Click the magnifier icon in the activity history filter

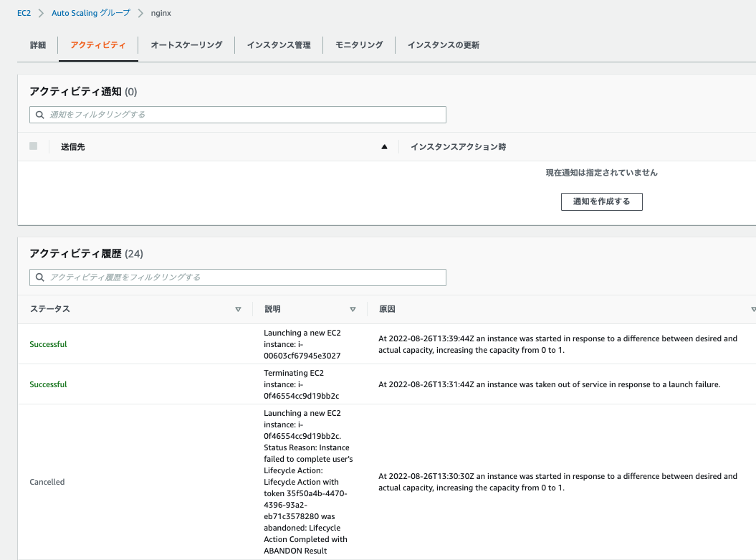click(x=42, y=277)
